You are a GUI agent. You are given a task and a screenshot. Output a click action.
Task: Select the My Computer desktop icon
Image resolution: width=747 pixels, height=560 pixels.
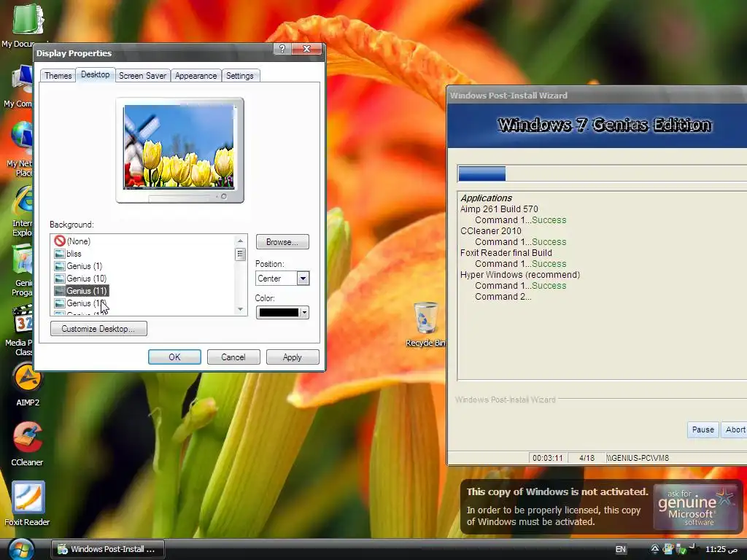[x=19, y=87]
